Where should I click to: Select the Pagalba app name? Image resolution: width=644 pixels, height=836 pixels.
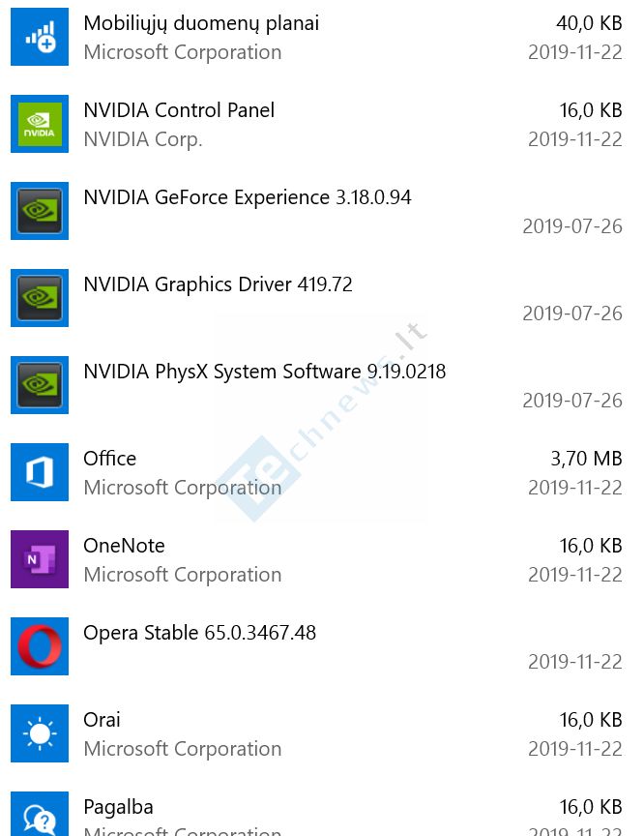point(118,807)
